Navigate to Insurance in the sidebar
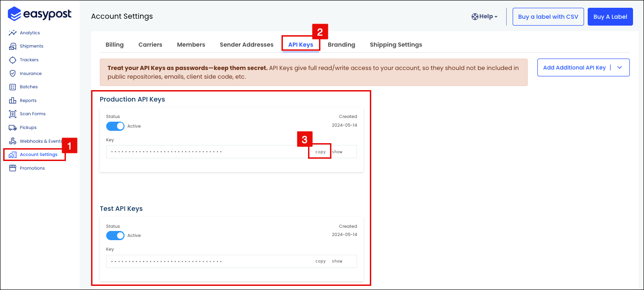 pos(31,73)
